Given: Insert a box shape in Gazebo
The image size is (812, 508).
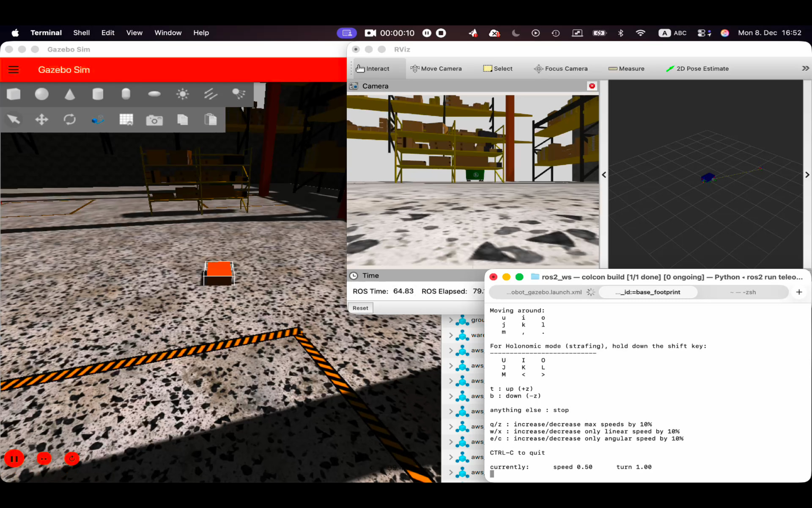Looking at the screenshot, I should pyautogui.click(x=14, y=94).
